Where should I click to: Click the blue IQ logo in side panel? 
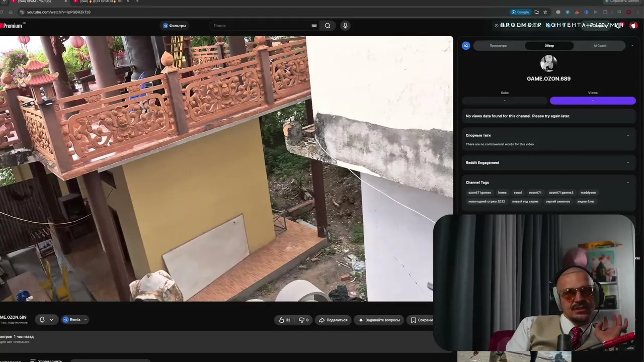coord(466,46)
